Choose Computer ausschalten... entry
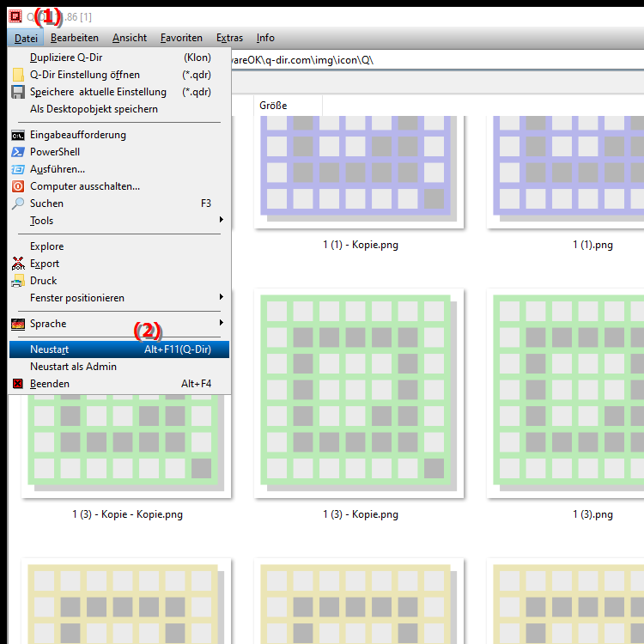 [x=119, y=186]
